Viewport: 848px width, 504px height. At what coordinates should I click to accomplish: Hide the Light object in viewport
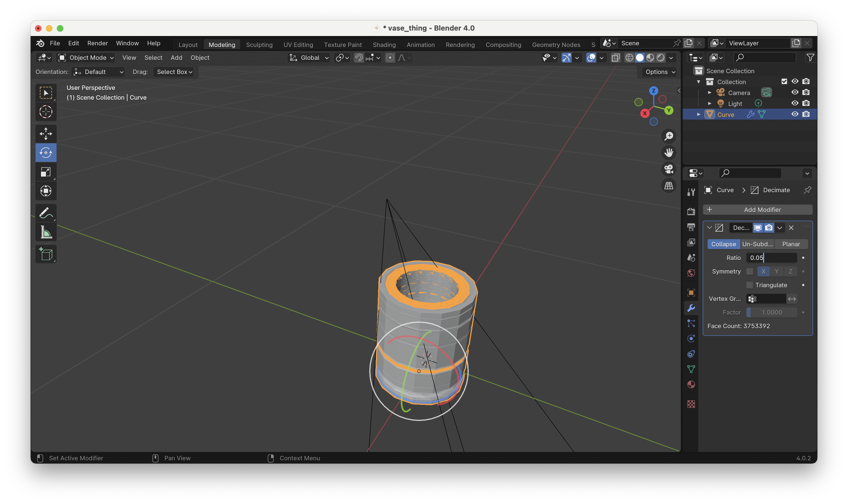coord(795,103)
